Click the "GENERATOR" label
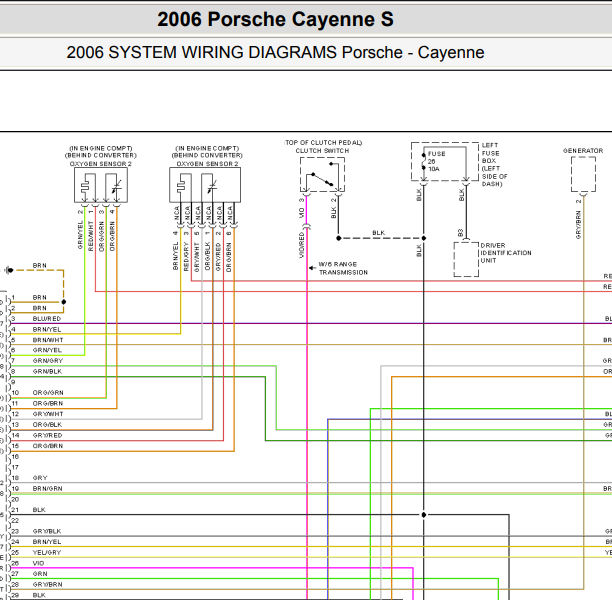 583,151
